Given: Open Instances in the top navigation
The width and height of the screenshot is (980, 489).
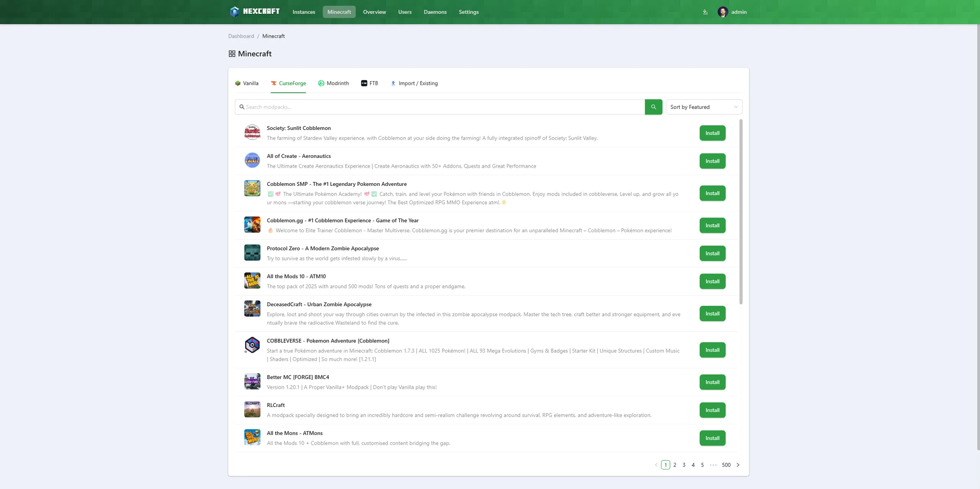Looking at the screenshot, I should [x=304, y=12].
